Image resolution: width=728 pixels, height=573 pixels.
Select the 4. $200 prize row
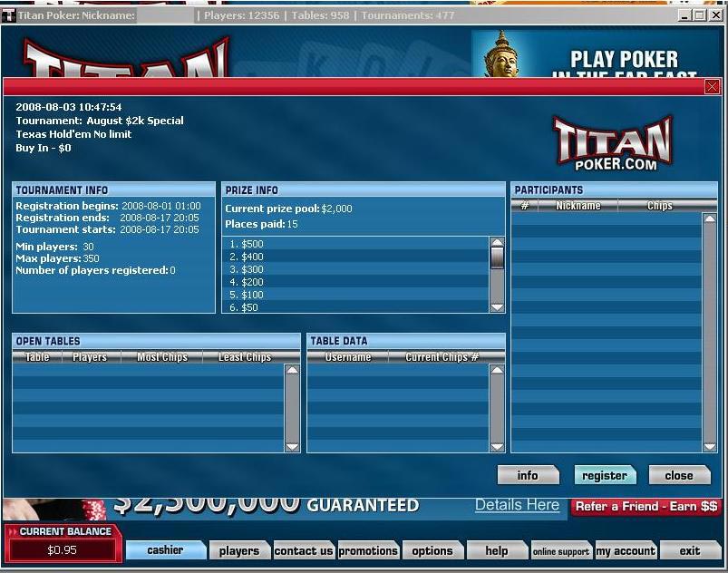click(355, 282)
